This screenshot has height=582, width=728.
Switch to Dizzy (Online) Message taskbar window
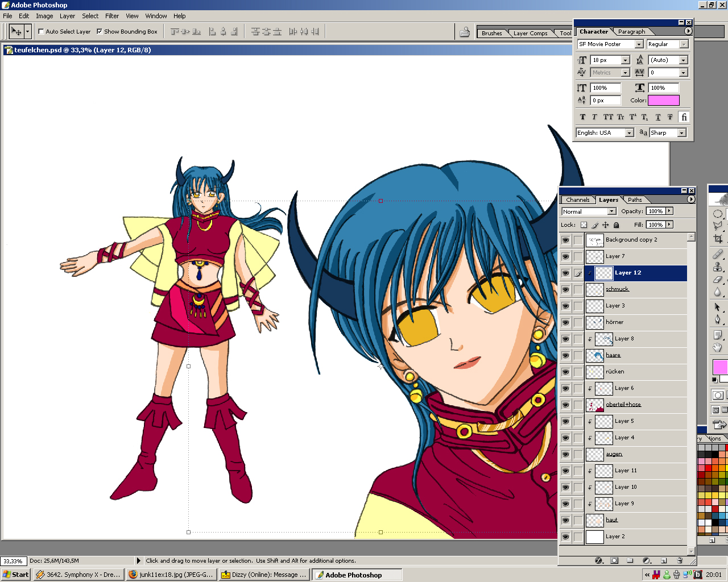pyautogui.click(x=264, y=575)
